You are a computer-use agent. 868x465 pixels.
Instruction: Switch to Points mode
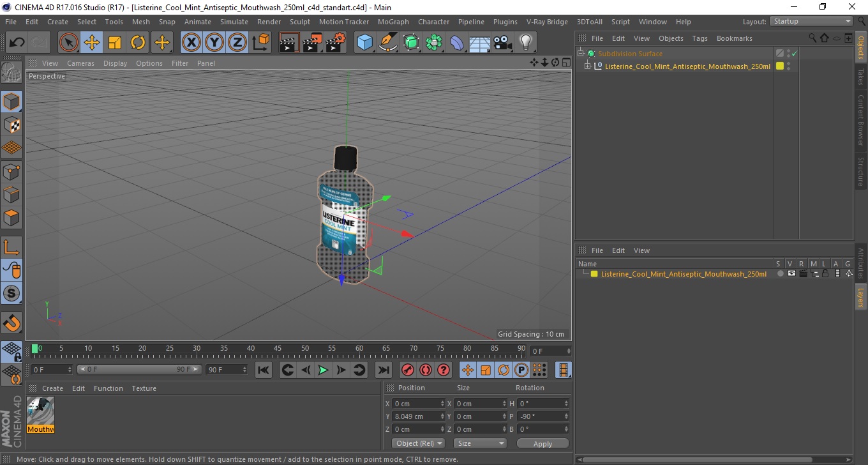[12, 171]
